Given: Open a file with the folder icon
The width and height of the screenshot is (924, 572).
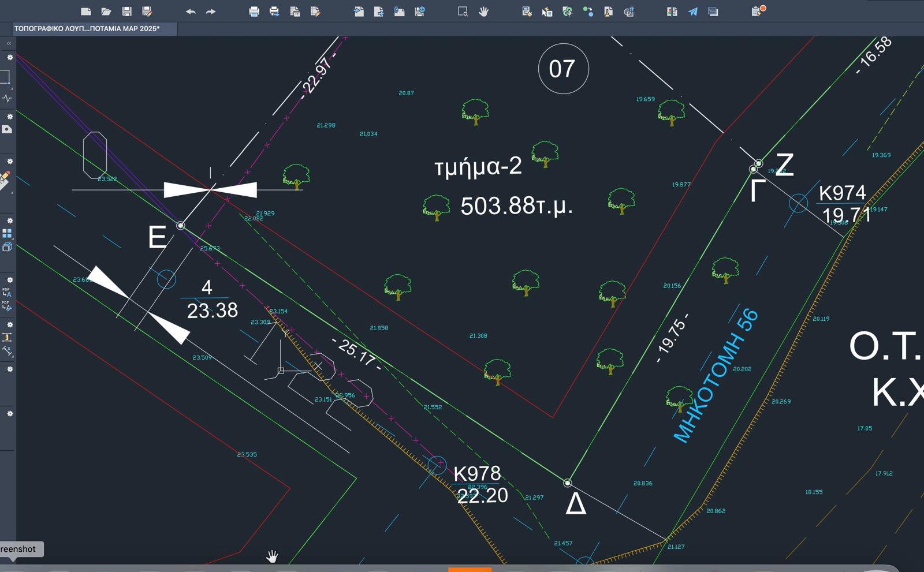Looking at the screenshot, I should (x=106, y=12).
